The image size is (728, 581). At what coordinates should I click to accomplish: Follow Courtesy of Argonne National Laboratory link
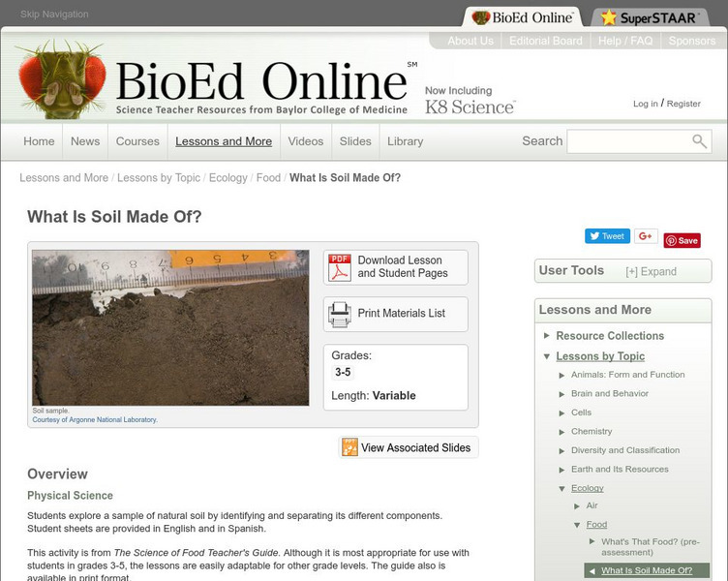pyautogui.click(x=95, y=419)
